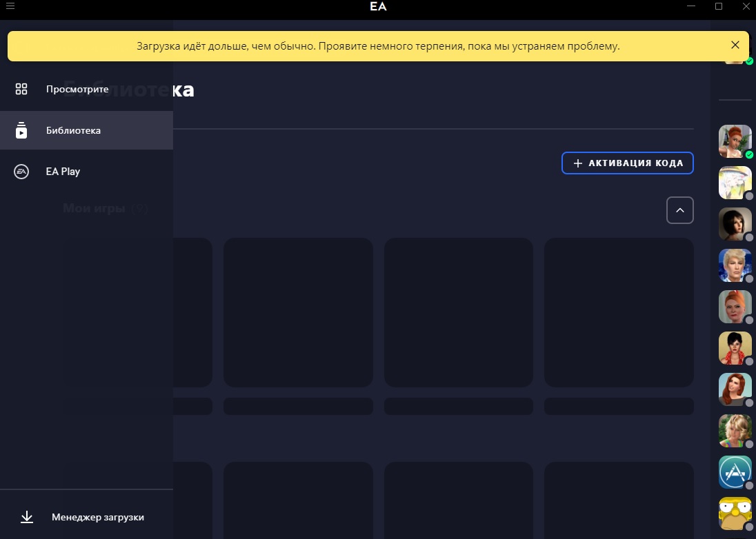Minimize the EA app window

tap(691, 6)
